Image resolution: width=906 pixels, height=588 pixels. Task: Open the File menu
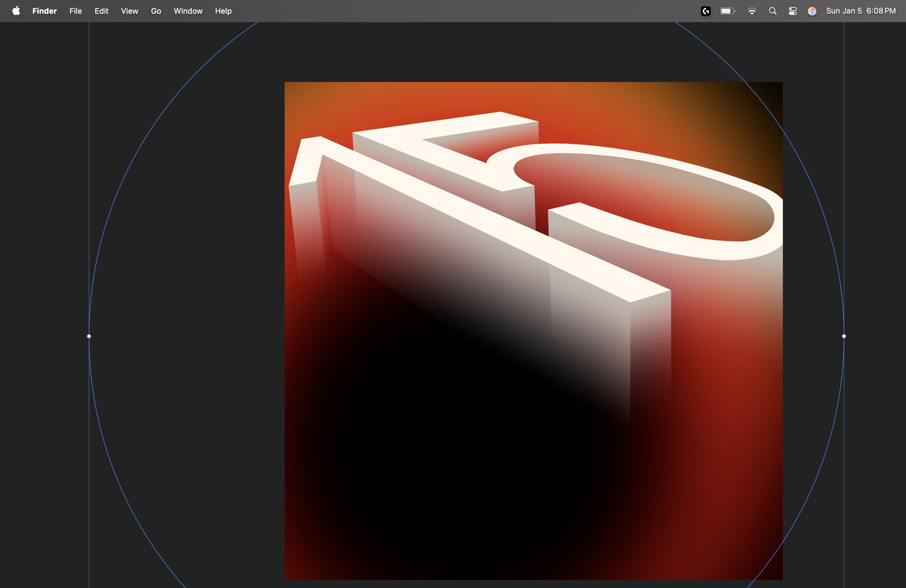click(75, 11)
